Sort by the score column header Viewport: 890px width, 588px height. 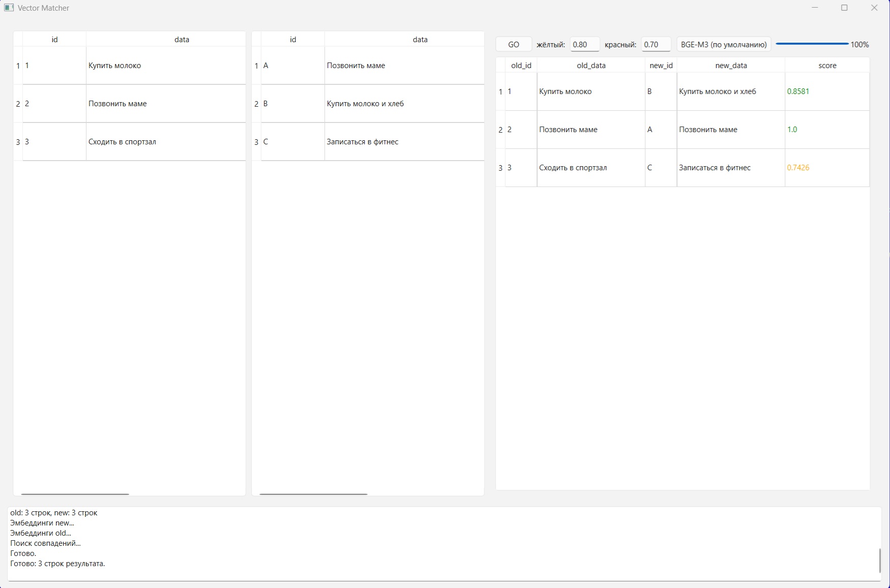(x=827, y=66)
